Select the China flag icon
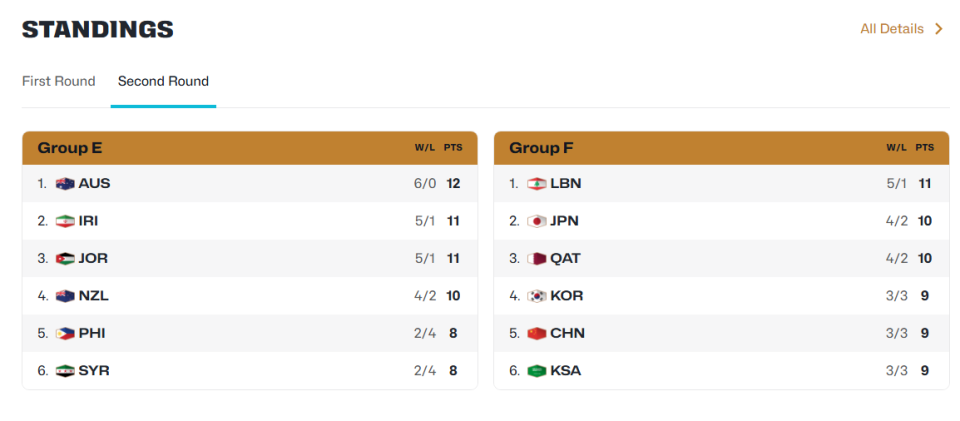The height and width of the screenshot is (421, 960). (x=536, y=333)
